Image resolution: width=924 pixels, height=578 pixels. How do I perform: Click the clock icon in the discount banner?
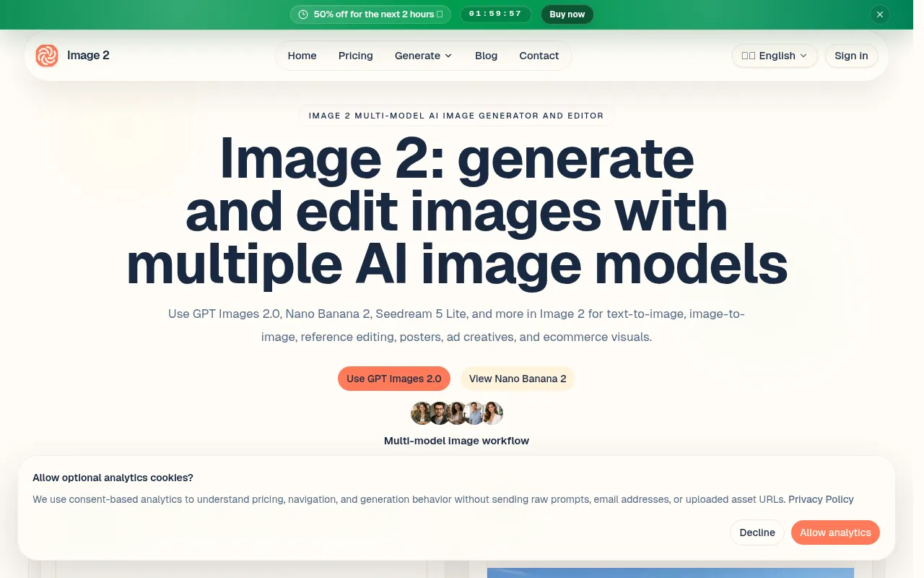coord(303,14)
